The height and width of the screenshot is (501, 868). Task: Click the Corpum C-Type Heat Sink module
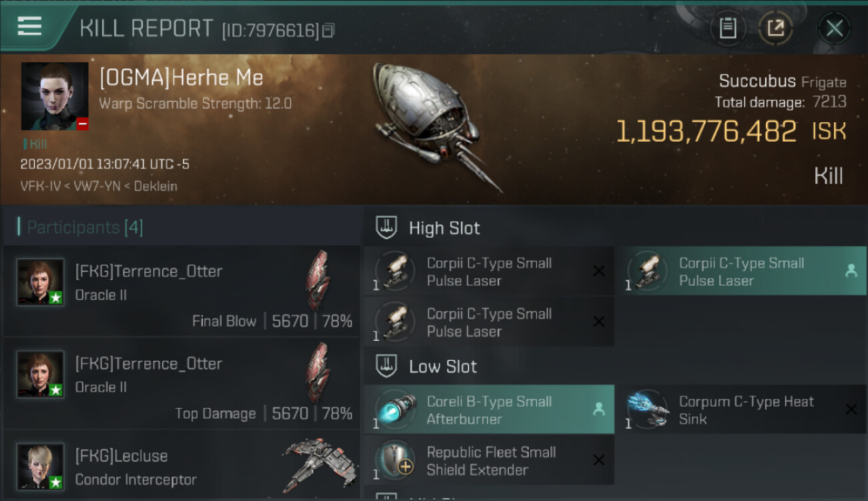click(x=741, y=409)
